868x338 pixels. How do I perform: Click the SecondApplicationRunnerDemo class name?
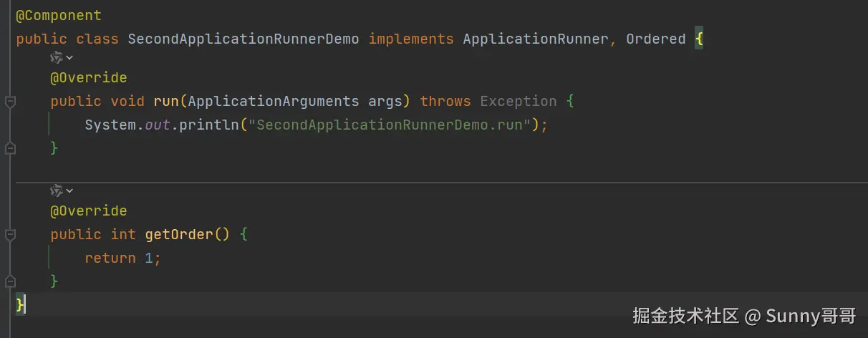(x=243, y=39)
